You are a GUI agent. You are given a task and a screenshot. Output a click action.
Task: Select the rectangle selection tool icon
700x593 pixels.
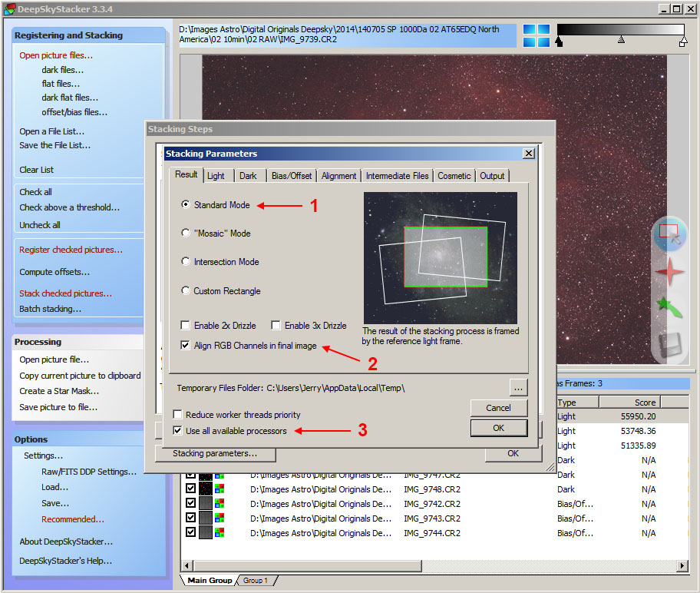coord(669,234)
